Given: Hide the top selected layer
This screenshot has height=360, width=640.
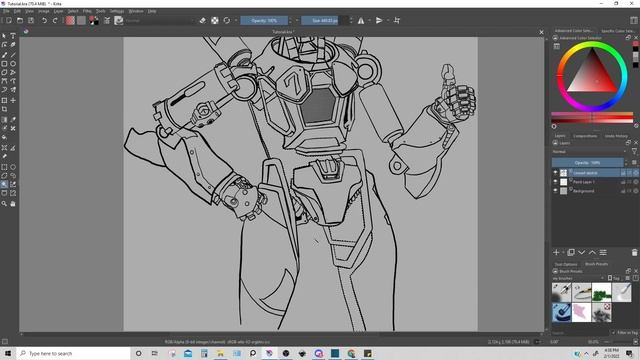Looking at the screenshot, I should coord(555,173).
